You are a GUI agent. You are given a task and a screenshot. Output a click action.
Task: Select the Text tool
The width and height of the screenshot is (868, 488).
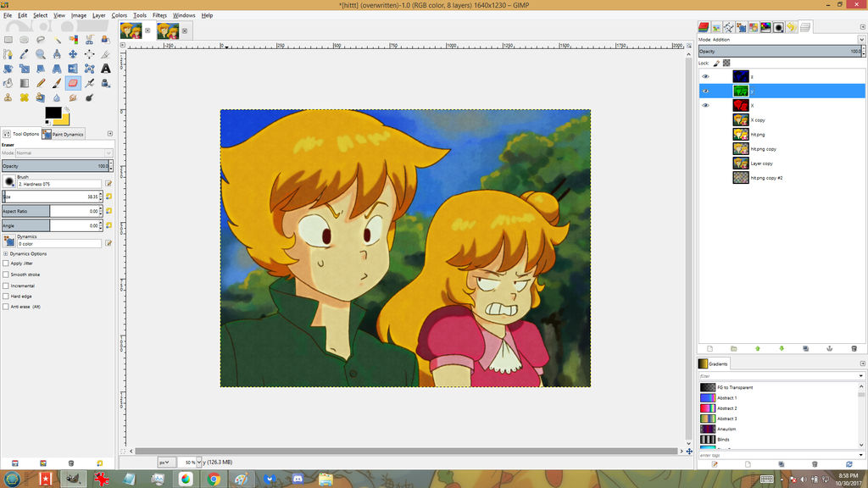pyautogui.click(x=106, y=69)
